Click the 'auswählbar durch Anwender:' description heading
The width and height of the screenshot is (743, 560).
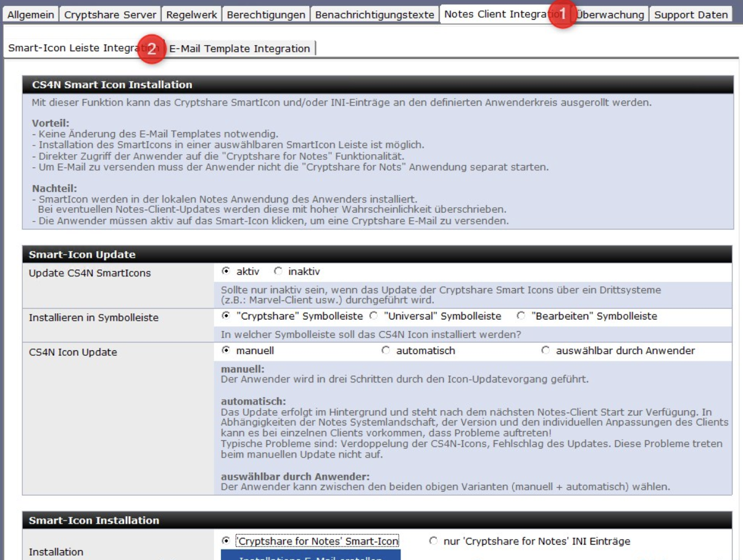coord(295,477)
